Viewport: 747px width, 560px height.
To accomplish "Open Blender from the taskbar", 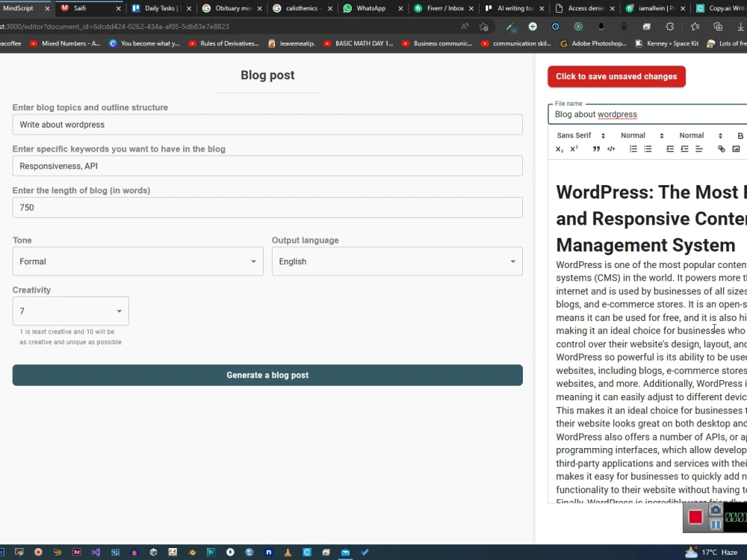I will pos(192,553).
